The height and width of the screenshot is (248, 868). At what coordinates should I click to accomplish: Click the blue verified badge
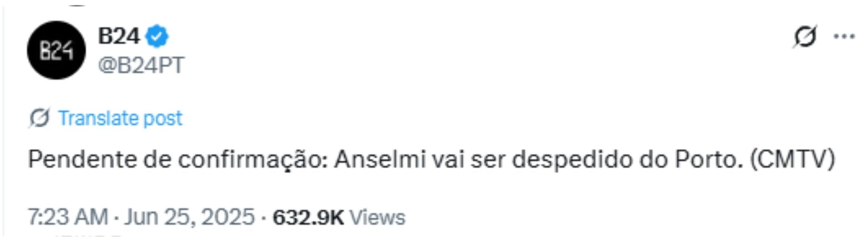click(157, 37)
